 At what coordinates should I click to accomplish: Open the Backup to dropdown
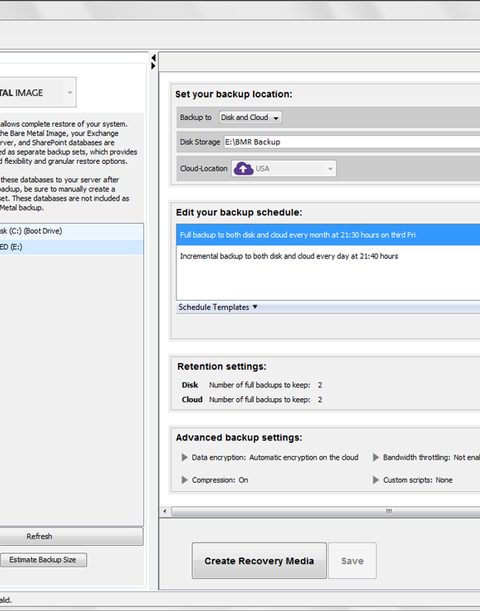(x=250, y=117)
